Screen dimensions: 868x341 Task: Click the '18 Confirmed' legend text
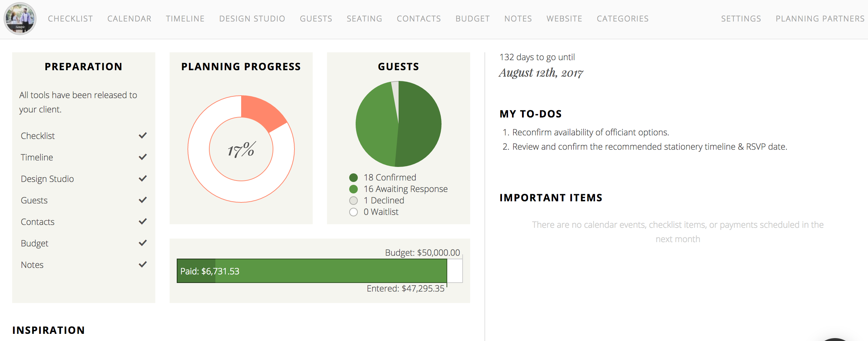(x=390, y=178)
